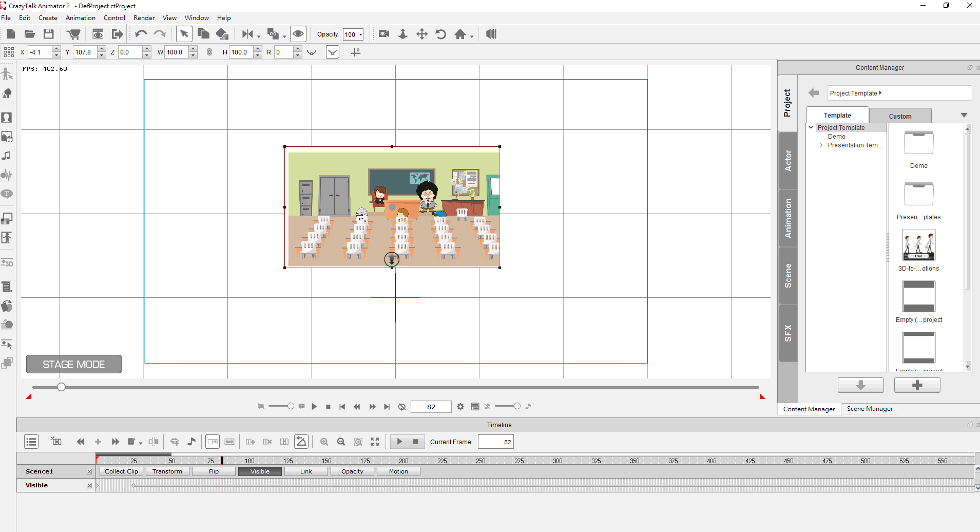Toggle the loop playback icon
Screen dimensions: 980x532
(x=402, y=407)
